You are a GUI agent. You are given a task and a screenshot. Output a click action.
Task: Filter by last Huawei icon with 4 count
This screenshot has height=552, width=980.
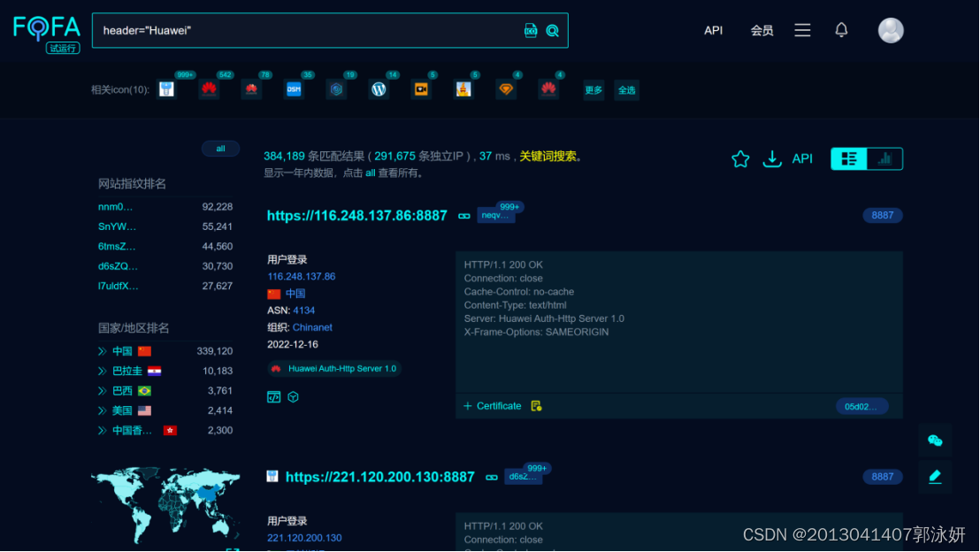(x=548, y=89)
